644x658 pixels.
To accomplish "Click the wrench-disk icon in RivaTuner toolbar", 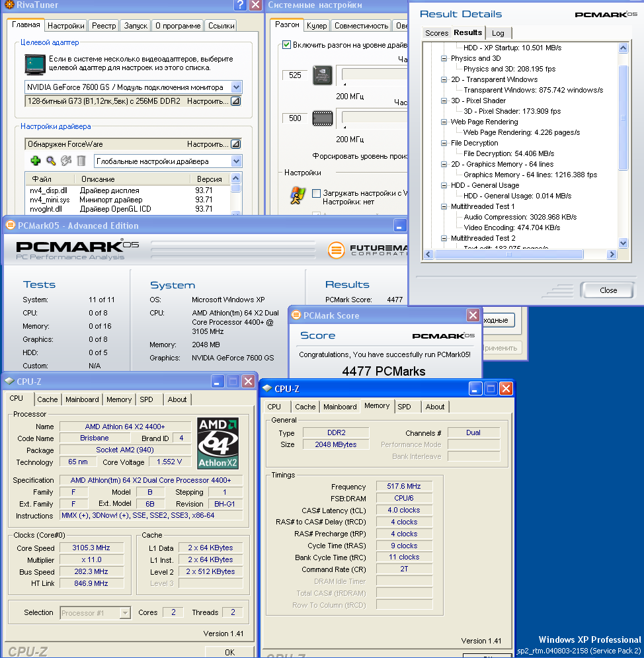I will [66, 161].
